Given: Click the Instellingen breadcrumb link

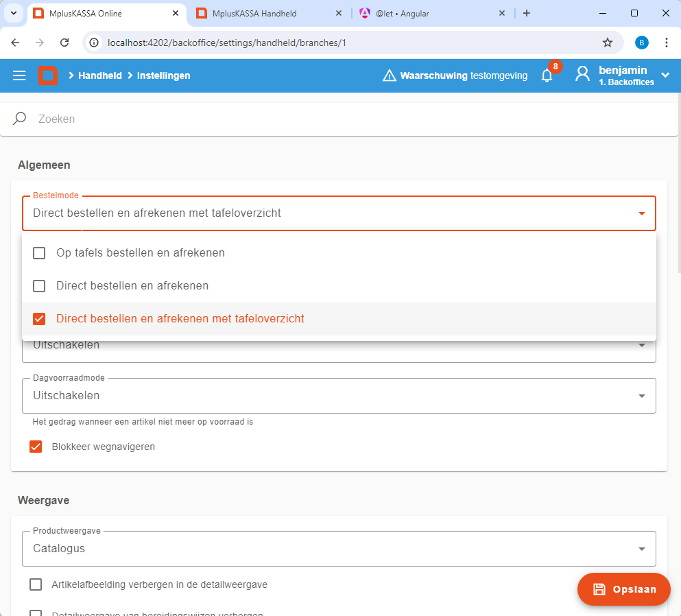Looking at the screenshot, I should [x=164, y=75].
